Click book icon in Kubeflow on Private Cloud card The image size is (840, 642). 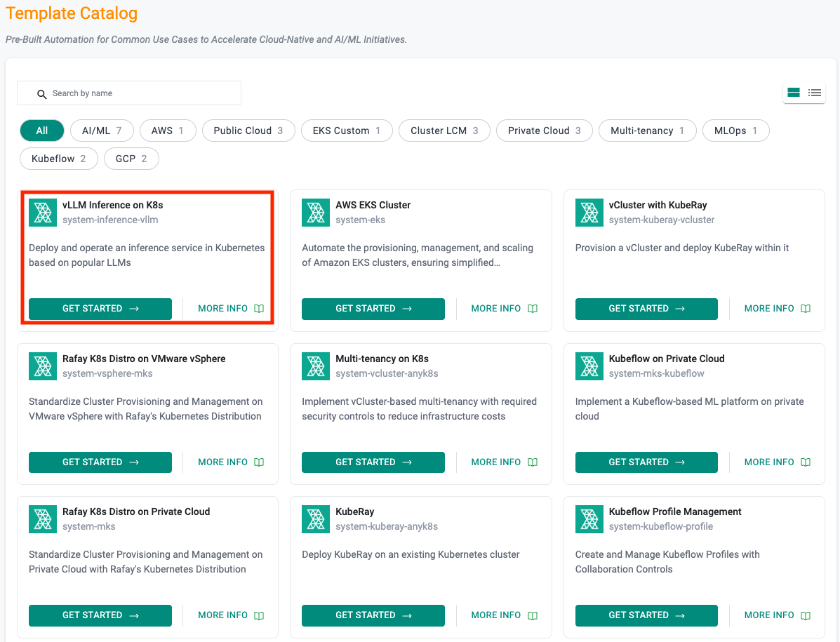coord(806,462)
